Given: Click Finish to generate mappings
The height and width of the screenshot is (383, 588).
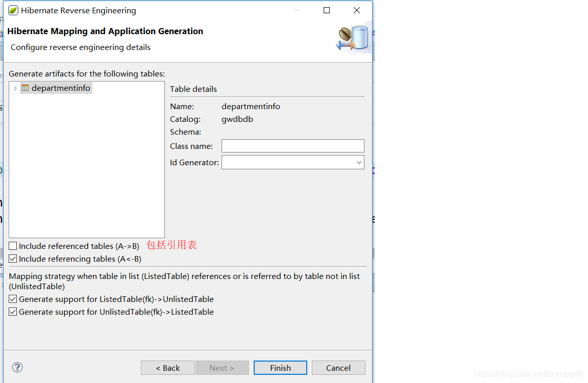Looking at the screenshot, I should (281, 368).
